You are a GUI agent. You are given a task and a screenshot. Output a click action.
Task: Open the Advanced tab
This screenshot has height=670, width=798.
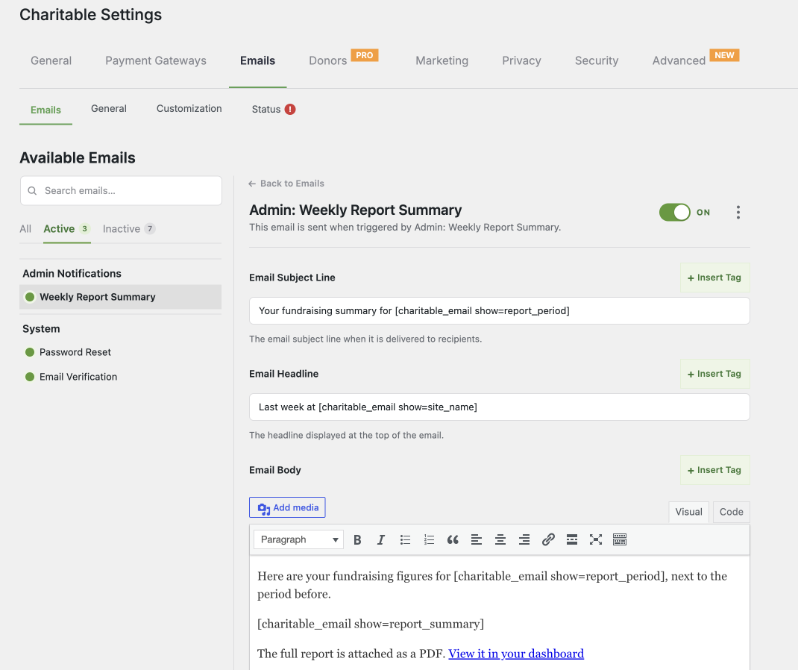pyautogui.click(x=679, y=61)
